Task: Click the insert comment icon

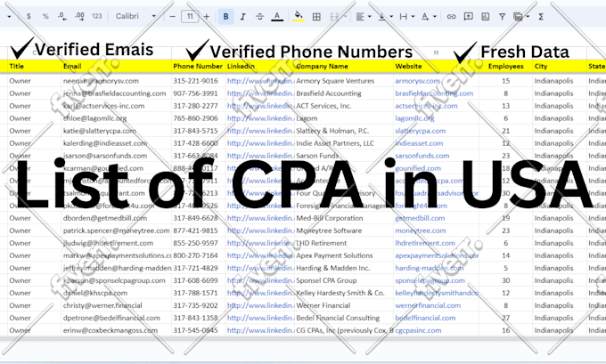Action: click(x=469, y=16)
